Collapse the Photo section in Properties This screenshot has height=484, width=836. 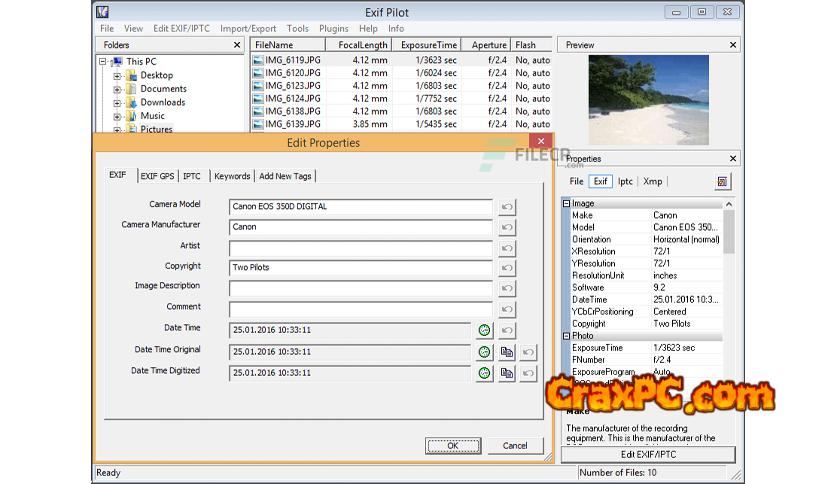[566, 336]
